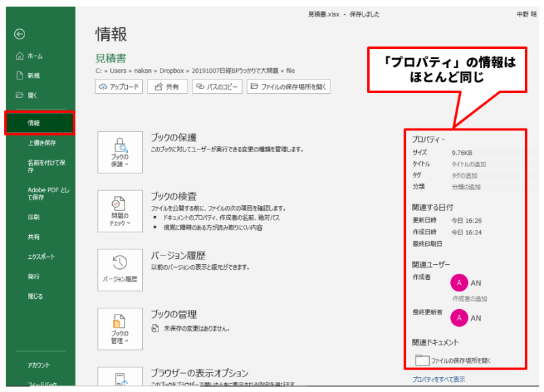Click the プロパティをすべて表示 link
This screenshot has height=392, width=544.
(x=439, y=379)
